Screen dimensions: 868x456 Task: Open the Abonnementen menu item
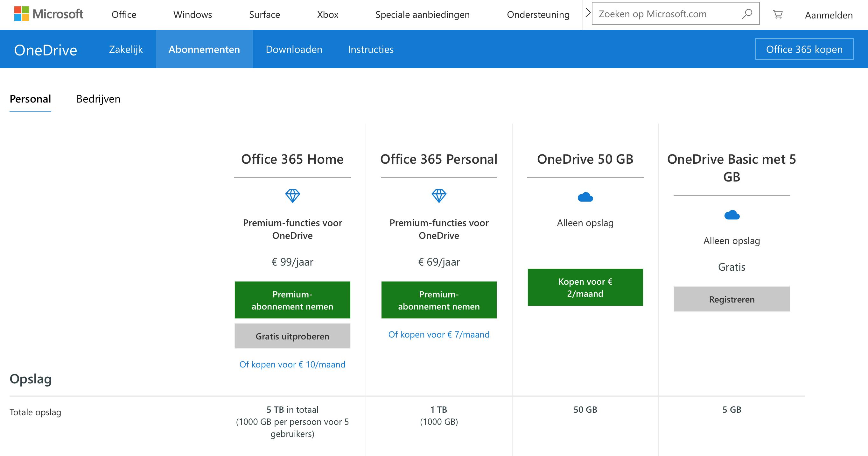click(204, 49)
